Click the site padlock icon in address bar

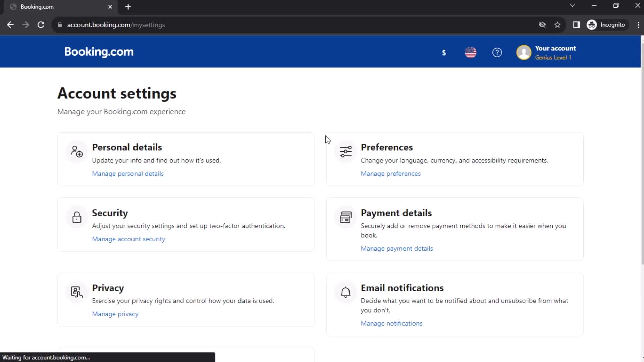click(x=60, y=25)
